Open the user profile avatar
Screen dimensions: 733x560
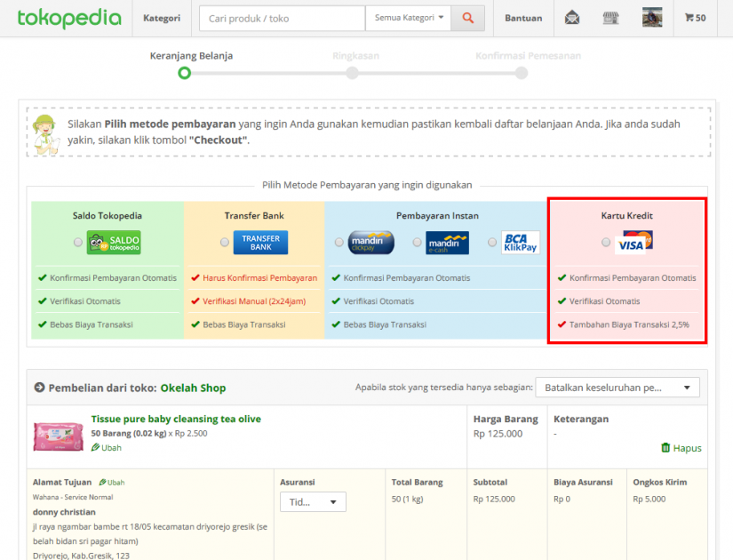click(652, 17)
